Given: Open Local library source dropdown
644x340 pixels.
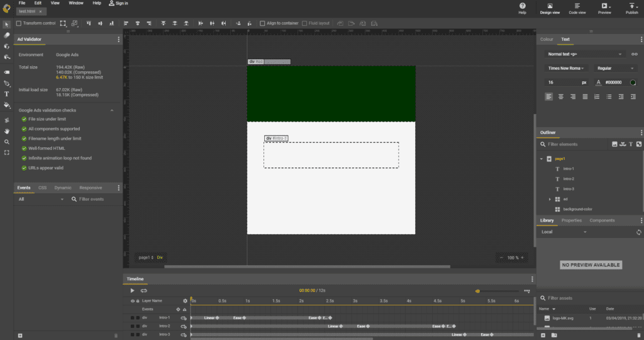Looking at the screenshot, I should (x=564, y=232).
